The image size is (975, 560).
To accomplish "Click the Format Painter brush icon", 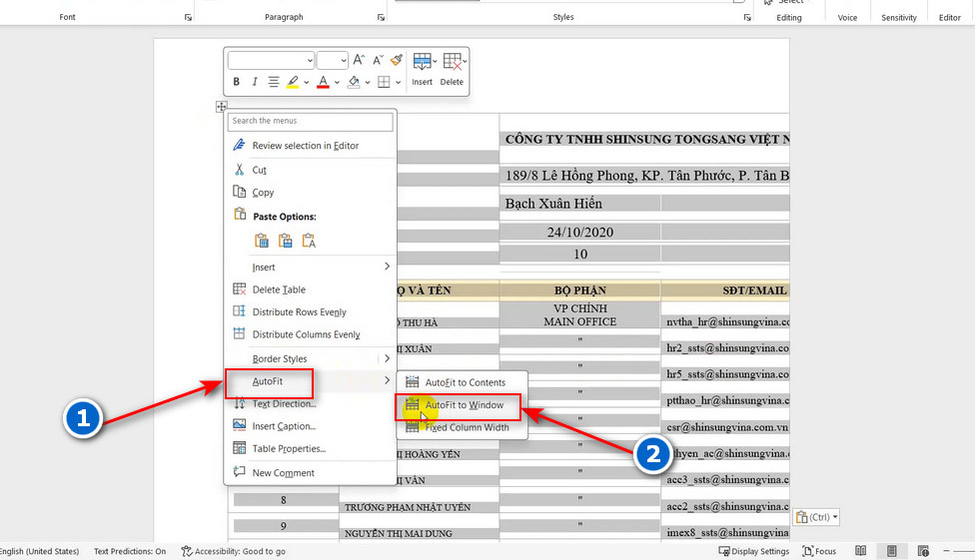I will [x=397, y=60].
